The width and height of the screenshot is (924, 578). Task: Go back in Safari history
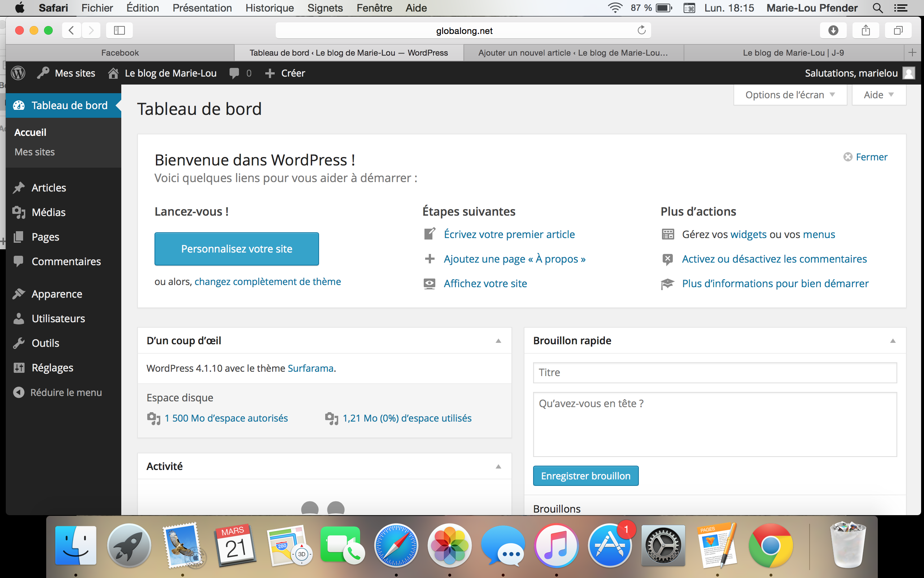point(71,30)
